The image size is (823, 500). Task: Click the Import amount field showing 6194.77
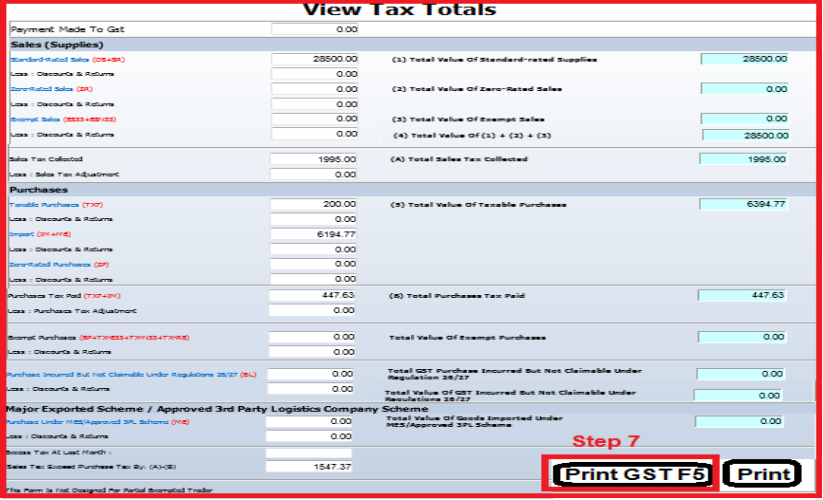(314, 234)
